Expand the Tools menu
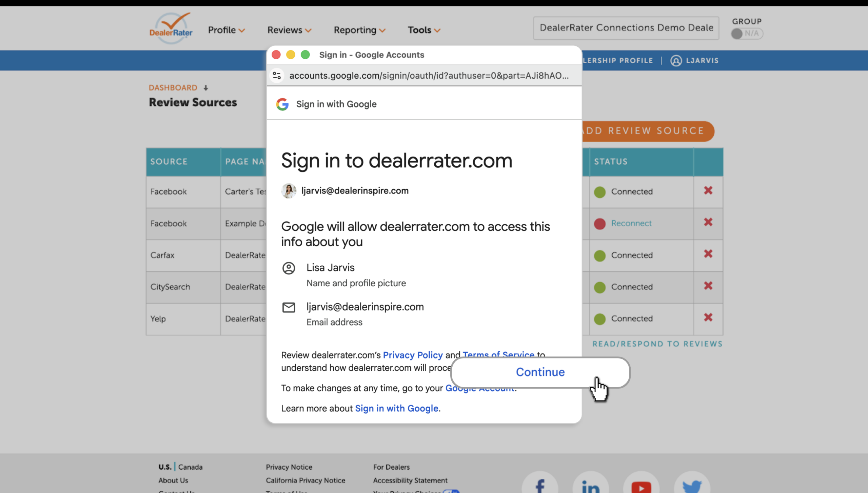The image size is (868, 493). pos(424,30)
